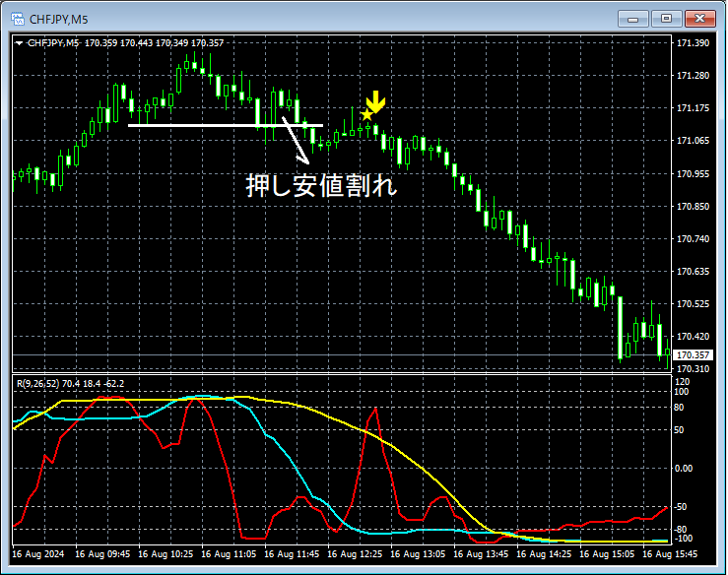Click the 16 Aug 12:25 time label
728x575 pixels.
(x=355, y=554)
